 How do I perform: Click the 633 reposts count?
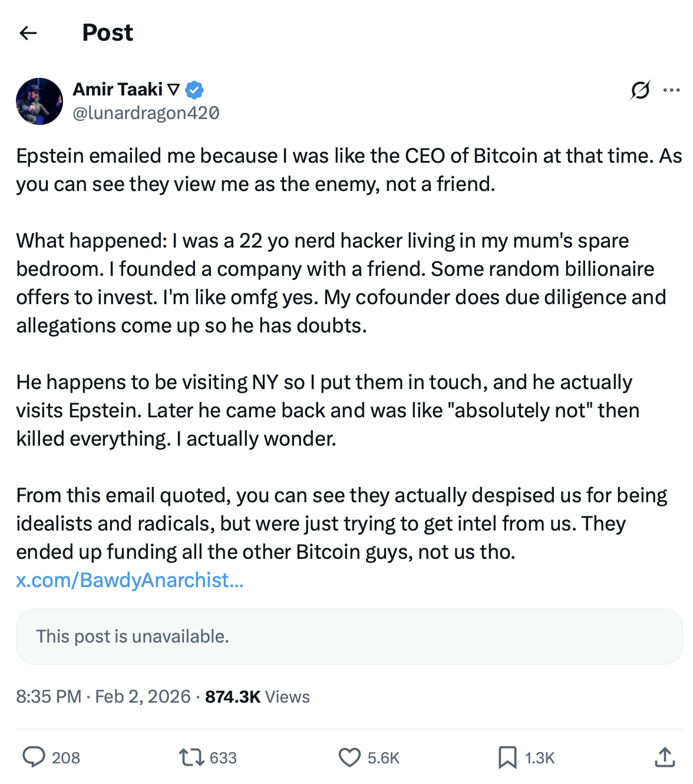(x=223, y=758)
